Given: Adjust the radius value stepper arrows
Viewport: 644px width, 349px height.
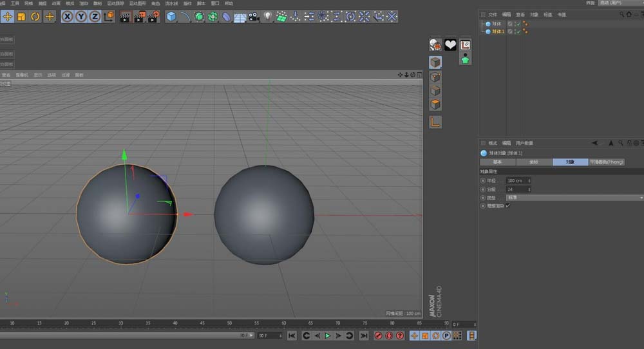Looking at the screenshot, I should tap(529, 181).
